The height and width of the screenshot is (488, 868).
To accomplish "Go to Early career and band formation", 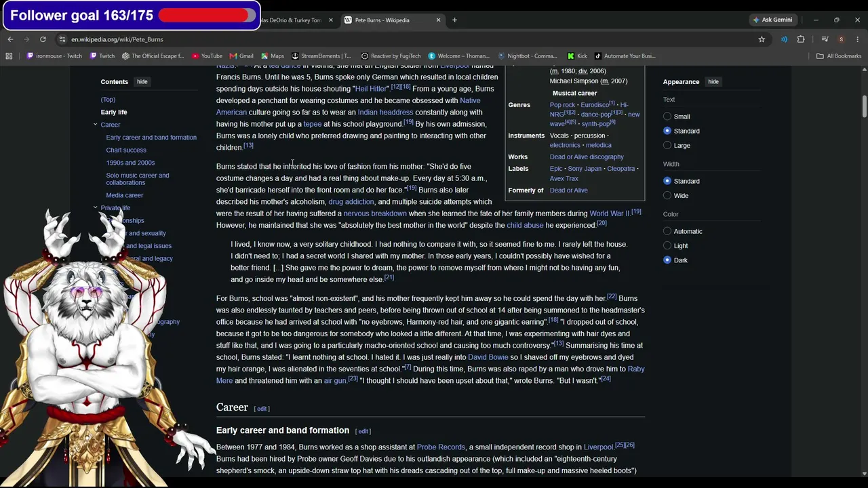I will click(151, 138).
